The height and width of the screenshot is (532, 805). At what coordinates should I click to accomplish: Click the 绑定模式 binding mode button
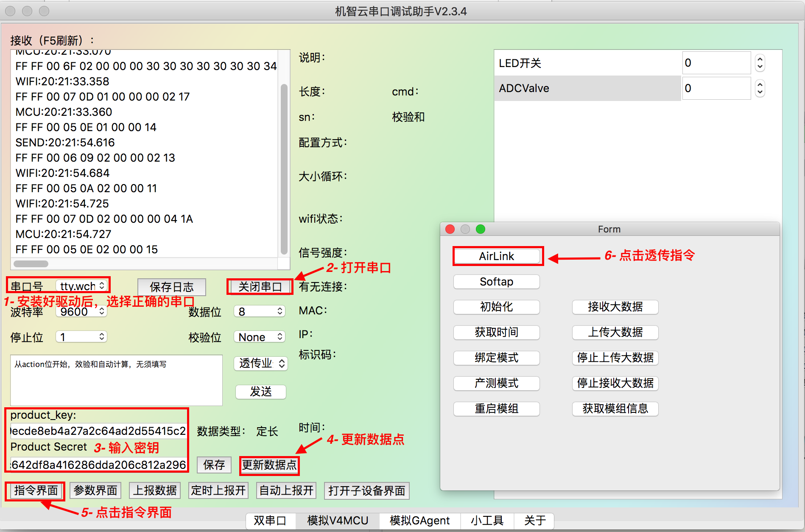point(496,358)
